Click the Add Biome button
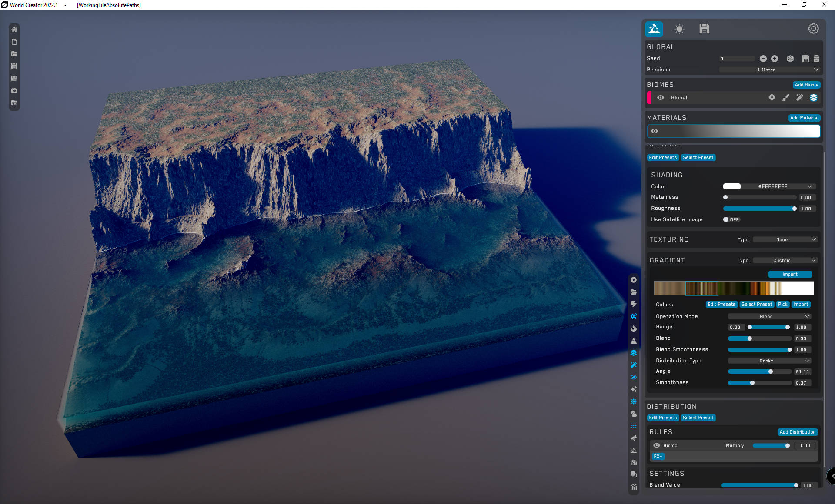Image resolution: width=835 pixels, height=504 pixels. pos(806,85)
